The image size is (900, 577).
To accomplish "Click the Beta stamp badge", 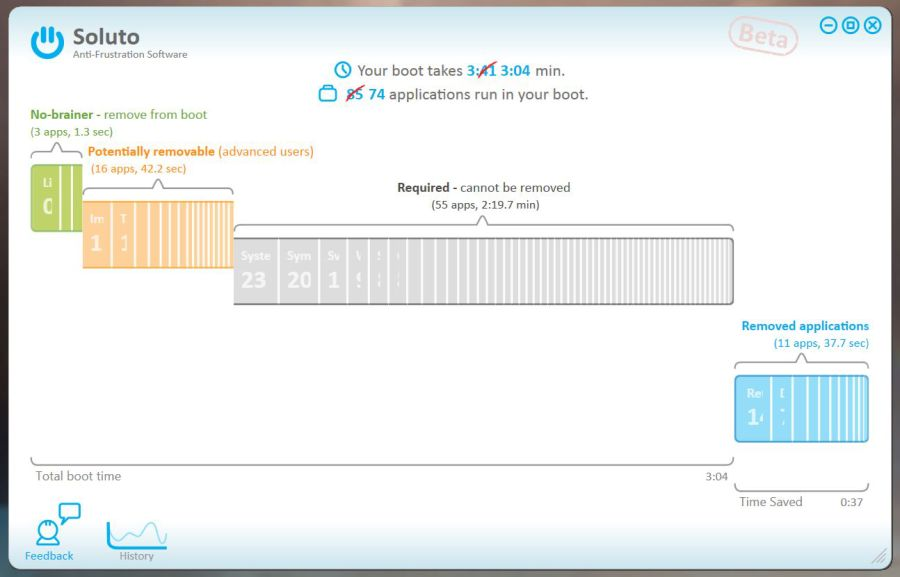I will [x=763, y=36].
